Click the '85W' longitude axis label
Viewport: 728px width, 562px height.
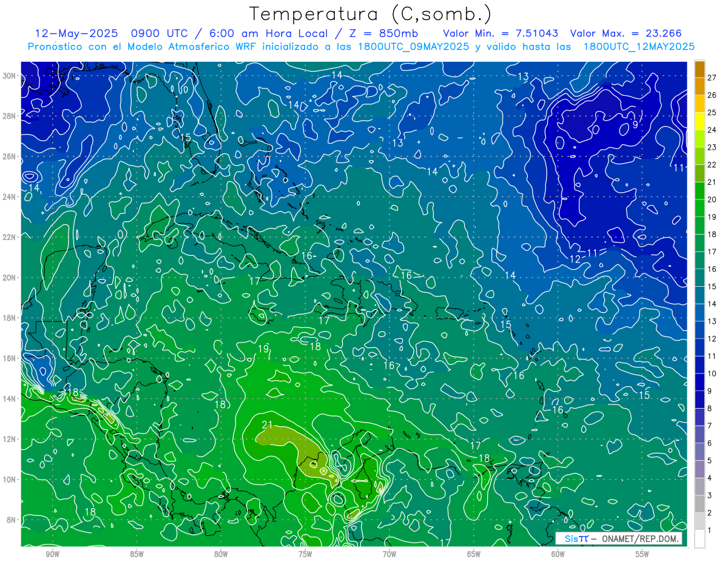[136, 555]
